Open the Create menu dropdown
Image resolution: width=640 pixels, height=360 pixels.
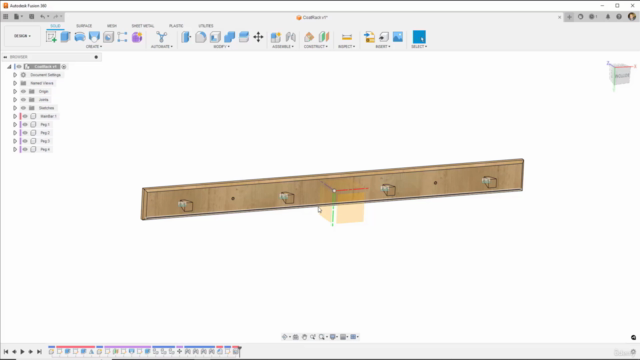pyautogui.click(x=94, y=47)
